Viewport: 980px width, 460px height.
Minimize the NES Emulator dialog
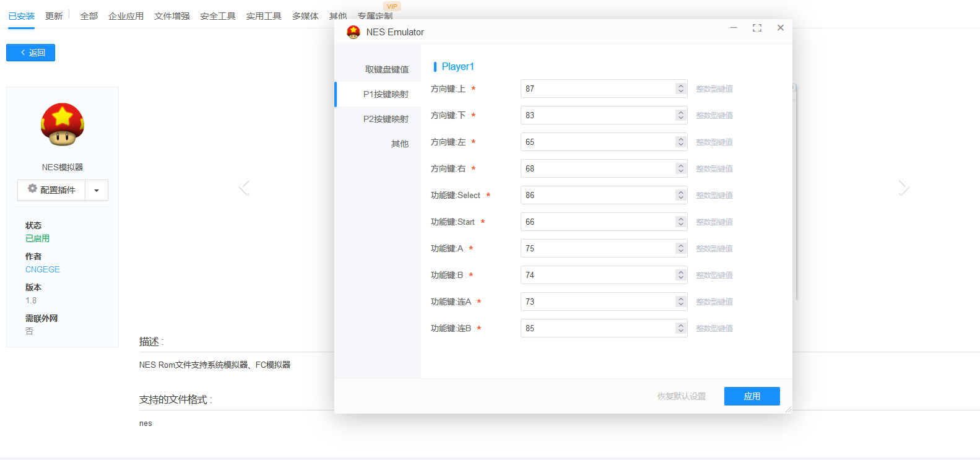[x=733, y=28]
